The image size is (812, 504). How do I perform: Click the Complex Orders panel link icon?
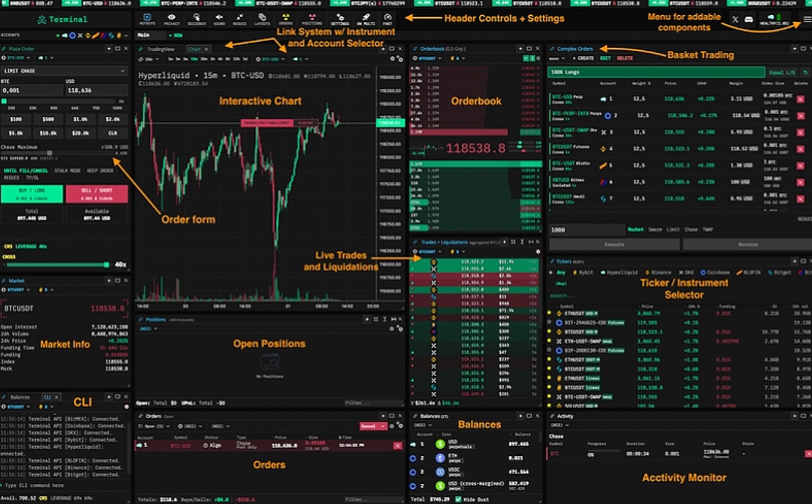552,49
